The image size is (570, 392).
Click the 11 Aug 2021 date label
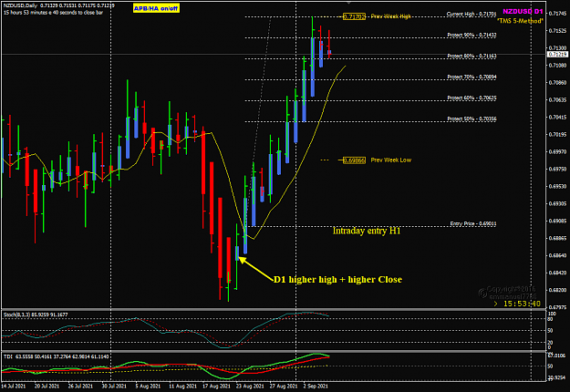pyautogui.click(x=182, y=387)
